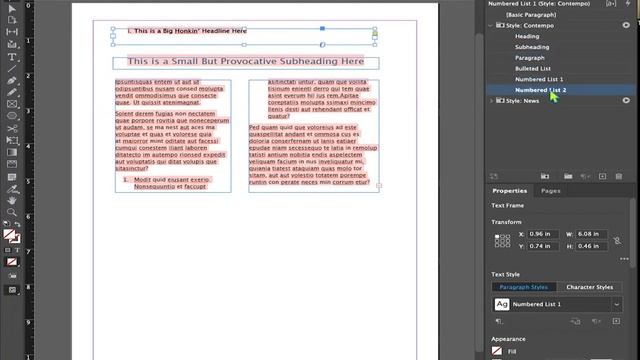640x360 pixels.
Task: Collapse the Style: Contempo group
Action: [491, 25]
